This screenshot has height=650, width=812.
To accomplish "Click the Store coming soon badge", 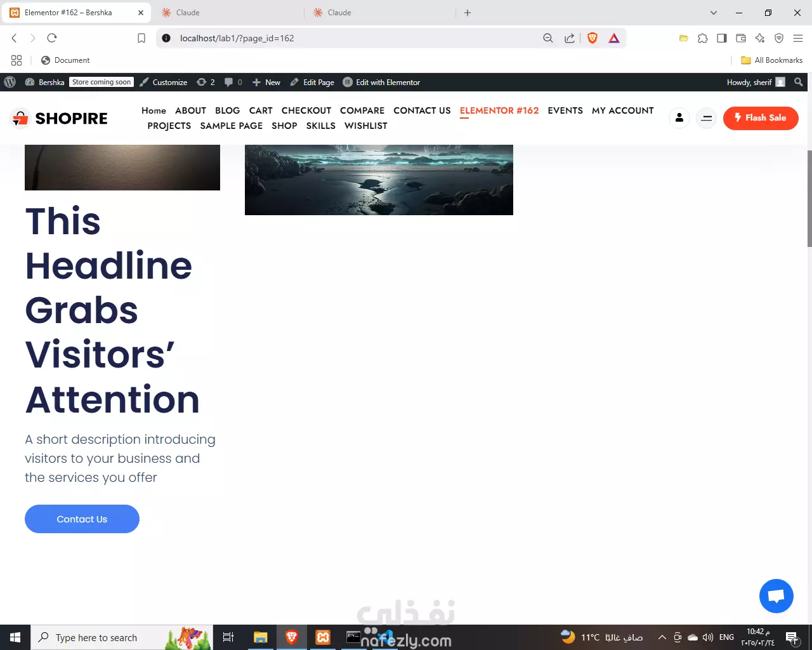I will pos(101,82).
